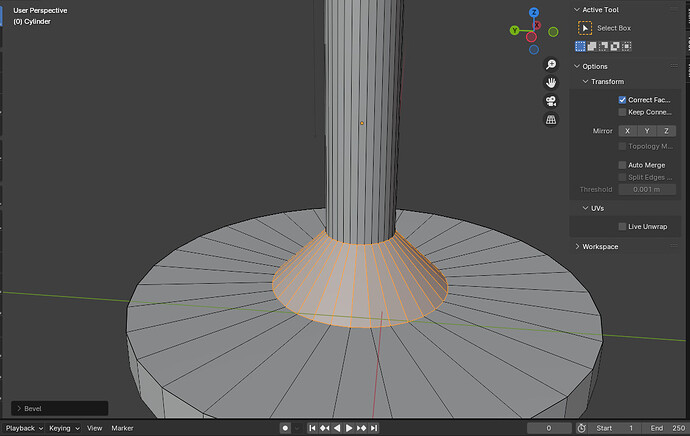Click the Select Box active tool icon
This screenshot has width=690, height=436.
pyautogui.click(x=585, y=28)
